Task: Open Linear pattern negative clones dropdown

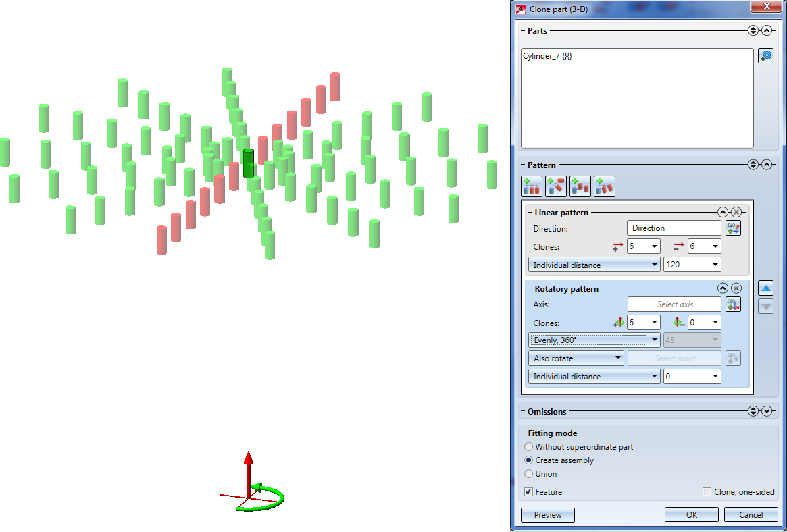Action: point(715,246)
